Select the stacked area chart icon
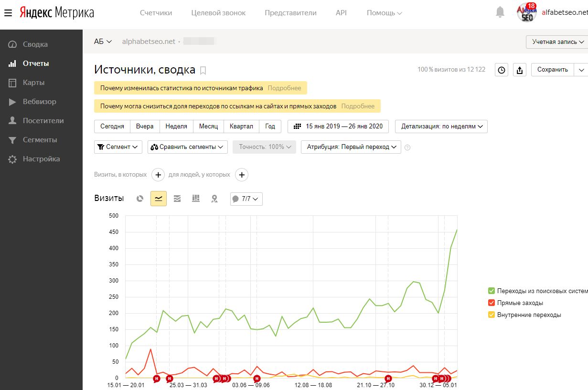The height and width of the screenshot is (390, 588). (177, 199)
